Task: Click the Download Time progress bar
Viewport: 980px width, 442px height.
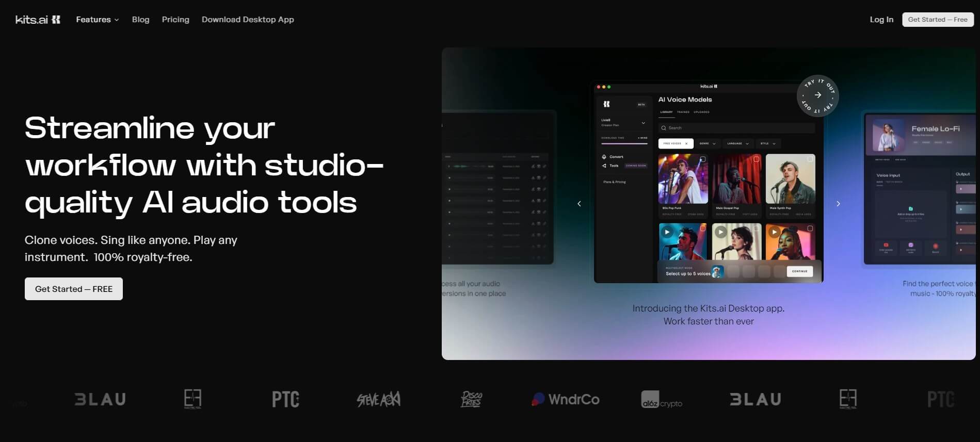Action: coord(624,143)
